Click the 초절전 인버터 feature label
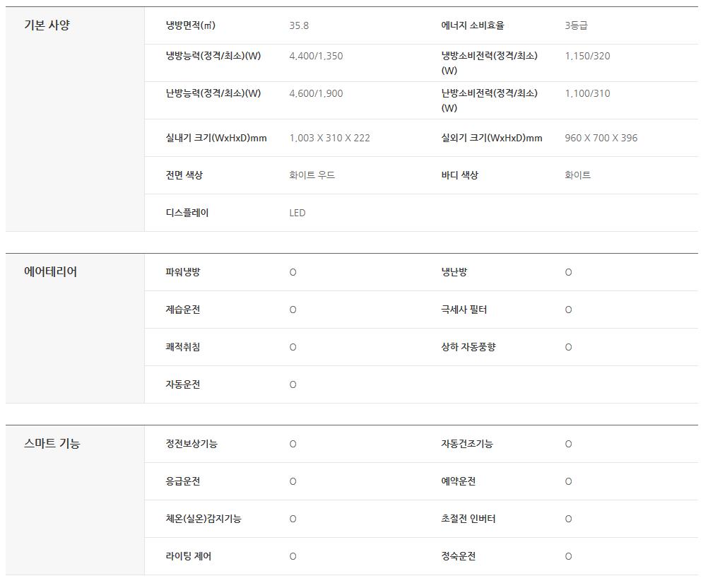 click(x=468, y=519)
